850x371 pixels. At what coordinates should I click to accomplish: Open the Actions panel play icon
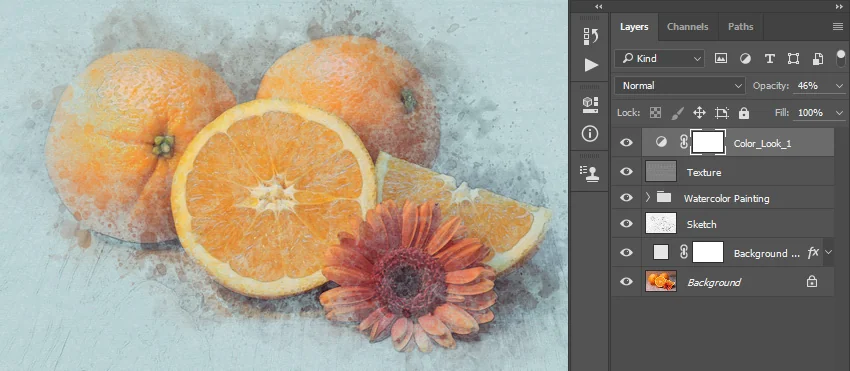pos(591,65)
